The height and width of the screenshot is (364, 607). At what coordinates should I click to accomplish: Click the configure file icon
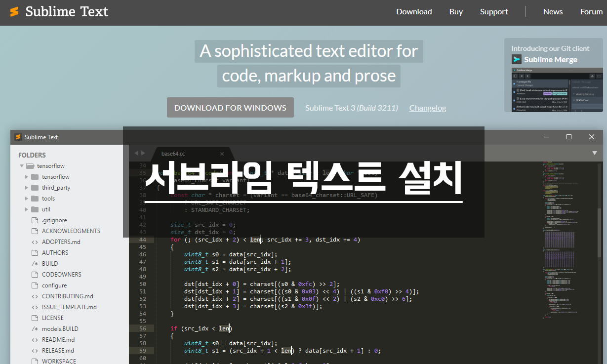(x=35, y=285)
